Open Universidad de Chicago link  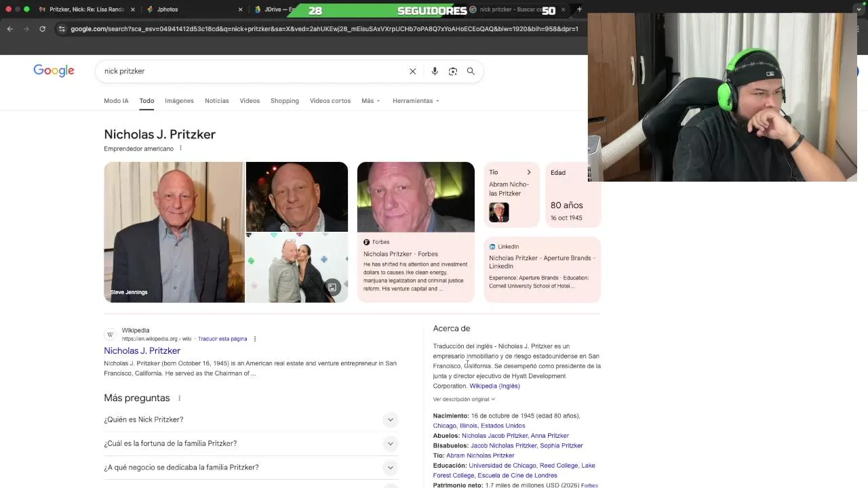(502, 466)
